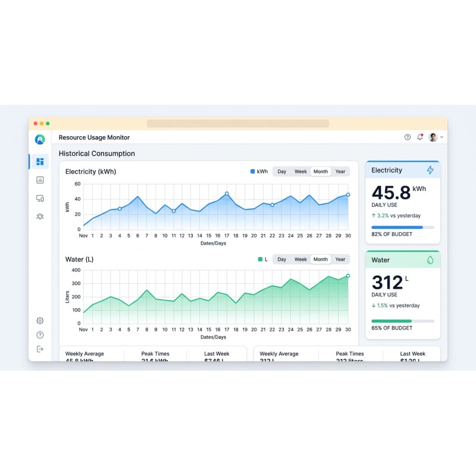Select Month on the Electricity chart
Viewport: 476px width, 476px height.
coord(321,171)
